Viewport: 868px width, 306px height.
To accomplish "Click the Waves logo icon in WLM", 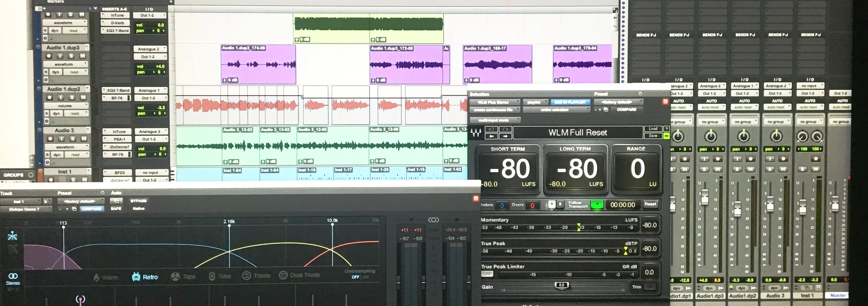I will pos(476,132).
